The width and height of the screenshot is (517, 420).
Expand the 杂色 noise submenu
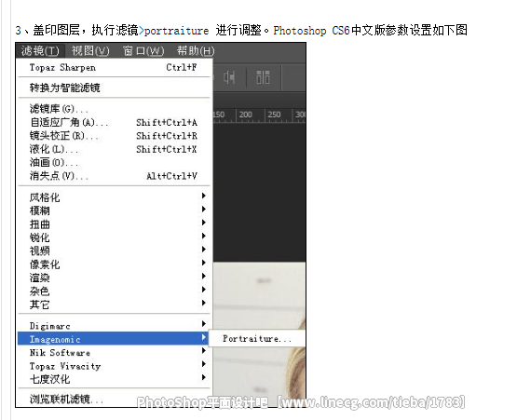click(114, 291)
